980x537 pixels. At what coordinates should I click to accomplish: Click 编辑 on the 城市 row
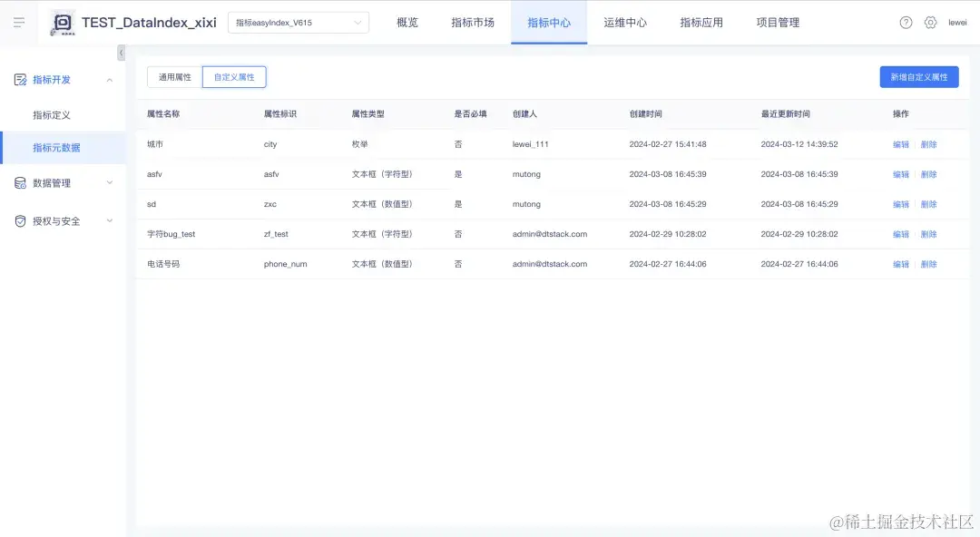point(899,143)
